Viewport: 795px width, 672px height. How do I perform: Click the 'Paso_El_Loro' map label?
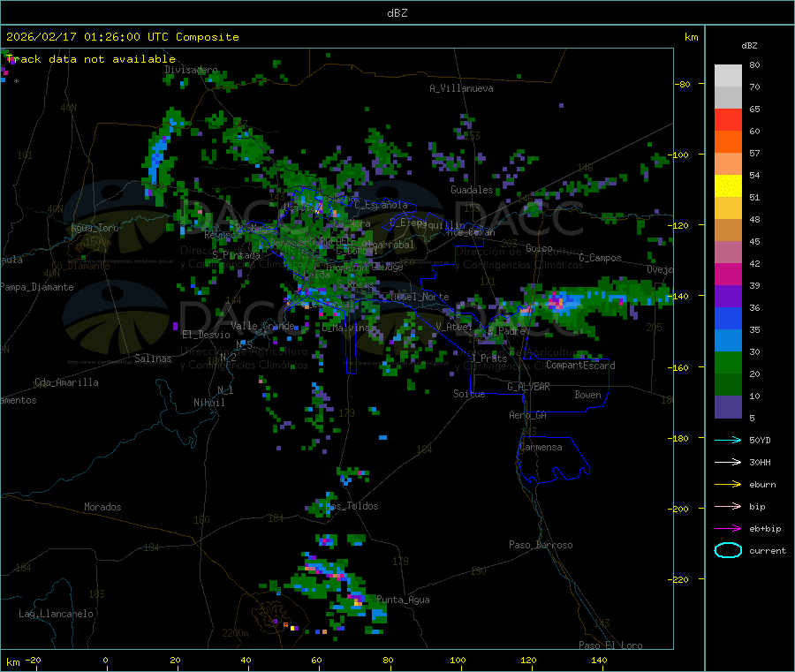tap(611, 646)
